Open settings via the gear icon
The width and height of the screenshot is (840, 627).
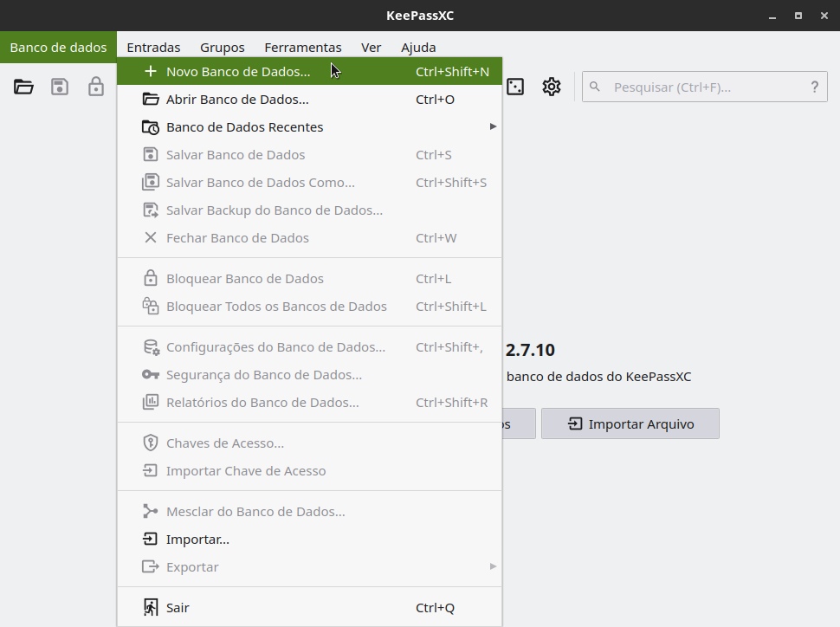coord(552,87)
